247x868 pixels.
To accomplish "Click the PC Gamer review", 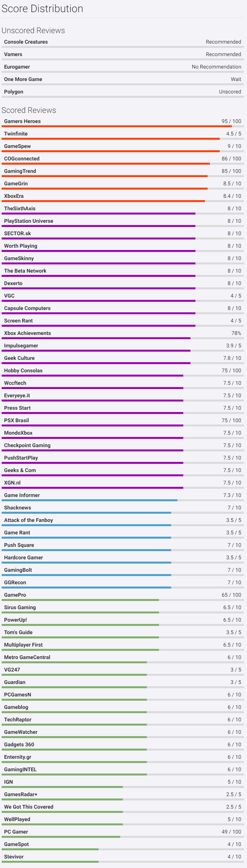I will click(x=16, y=832).
